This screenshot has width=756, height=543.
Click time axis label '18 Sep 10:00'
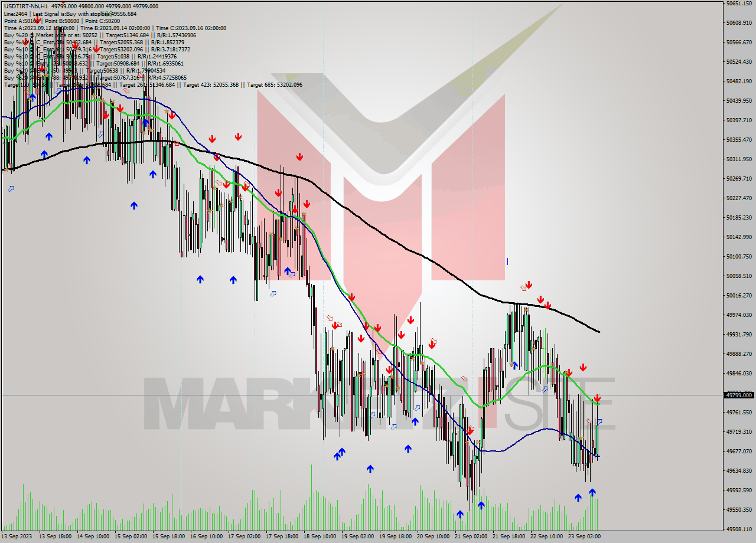(320, 537)
